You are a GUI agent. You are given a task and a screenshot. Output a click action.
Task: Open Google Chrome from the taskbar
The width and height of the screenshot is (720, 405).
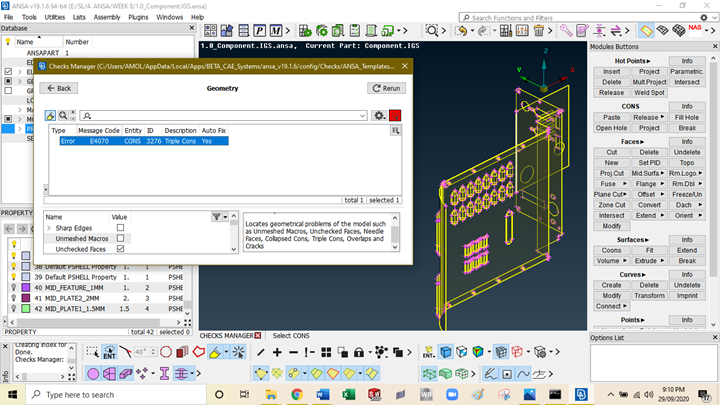click(297, 394)
